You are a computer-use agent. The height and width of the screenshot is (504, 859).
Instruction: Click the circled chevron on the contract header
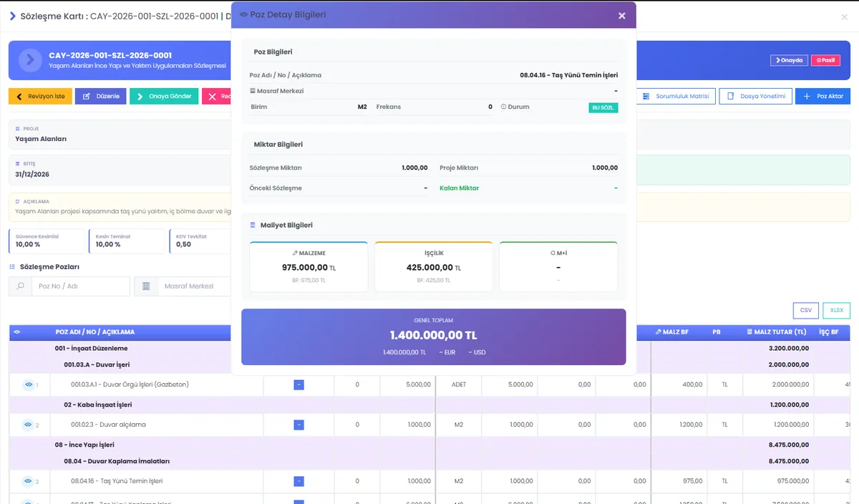[x=30, y=60]
